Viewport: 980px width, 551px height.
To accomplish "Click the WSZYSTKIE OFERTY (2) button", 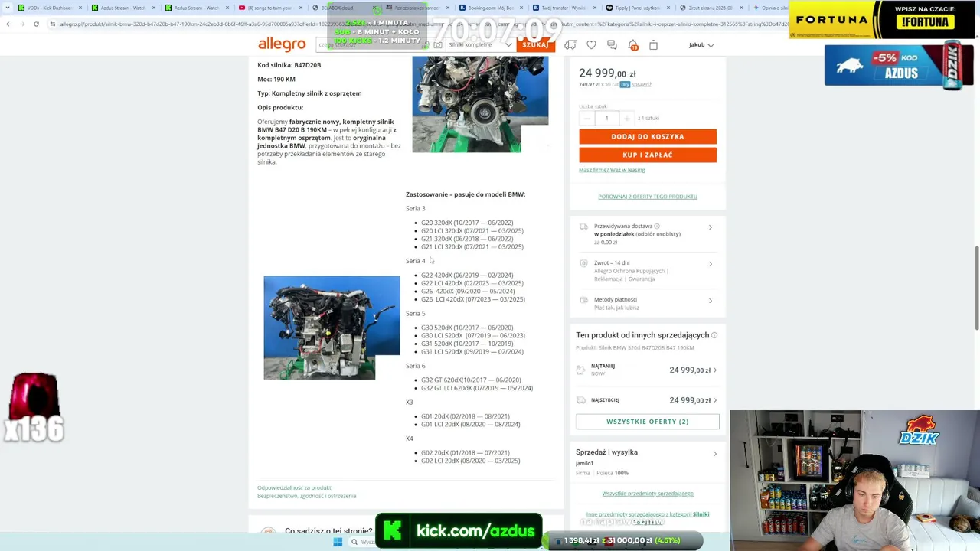I will 648,422.
